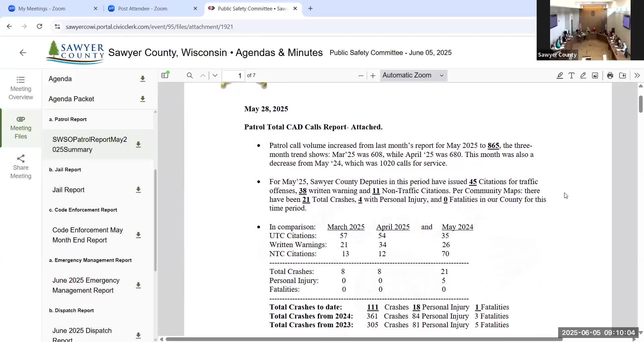Expand the PDF tools chevron menu
The height and width of the screenshot is (342, 644).
point(637,75)
